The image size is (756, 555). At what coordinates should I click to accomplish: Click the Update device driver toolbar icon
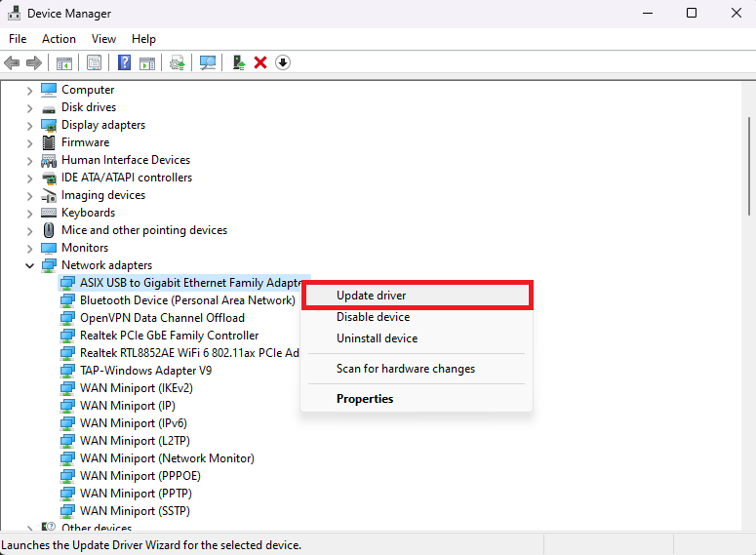[238, 62]
